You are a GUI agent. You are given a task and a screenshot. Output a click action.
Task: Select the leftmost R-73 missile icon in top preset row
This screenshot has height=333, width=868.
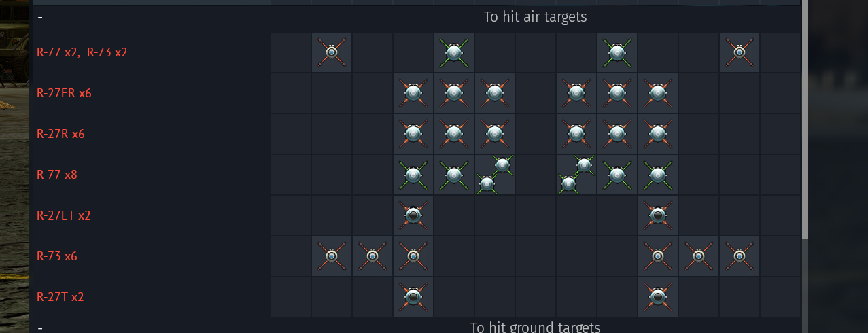332,52
